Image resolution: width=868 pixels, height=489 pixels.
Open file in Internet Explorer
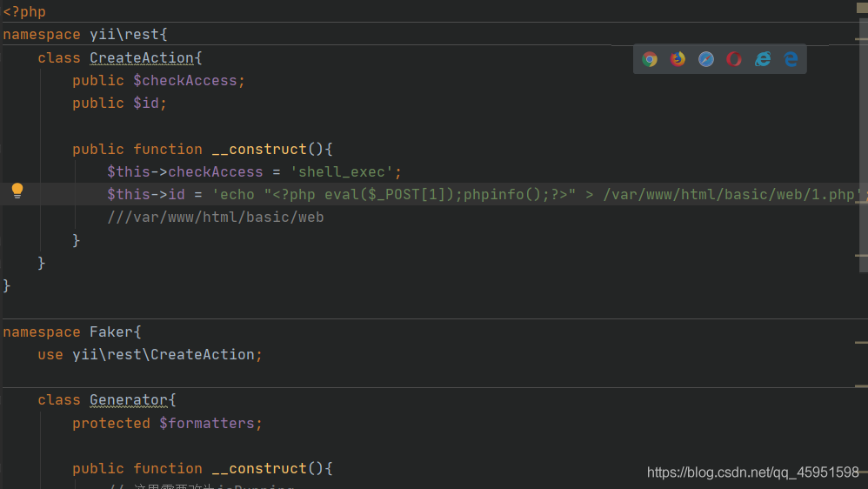[763, 59]
